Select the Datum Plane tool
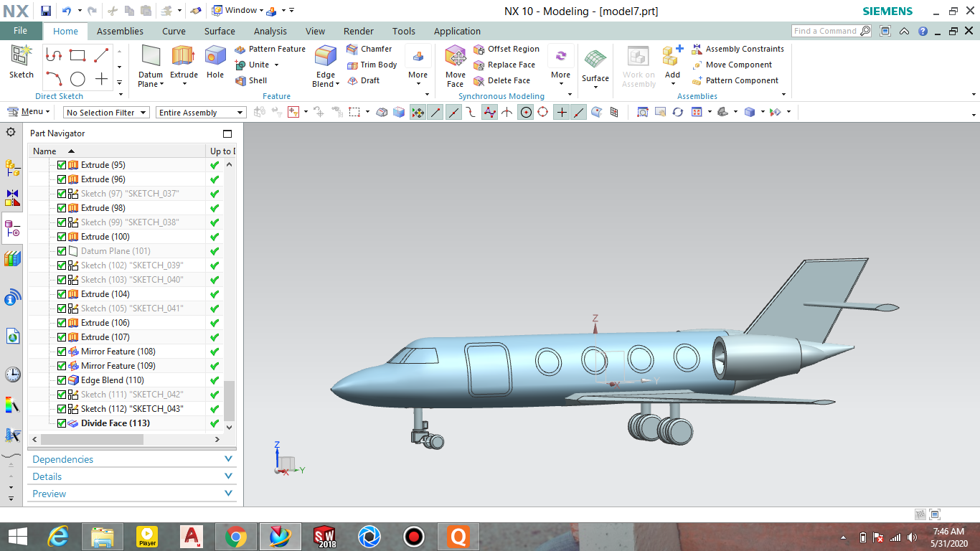 coord(151,66)
